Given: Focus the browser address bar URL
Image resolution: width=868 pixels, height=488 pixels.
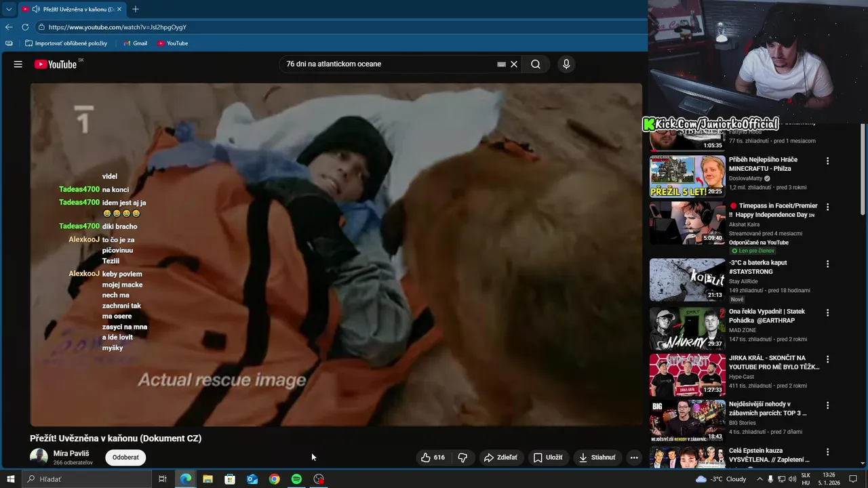Looking at the screenshot, I should pyautogui.click(x=117, y=27).
